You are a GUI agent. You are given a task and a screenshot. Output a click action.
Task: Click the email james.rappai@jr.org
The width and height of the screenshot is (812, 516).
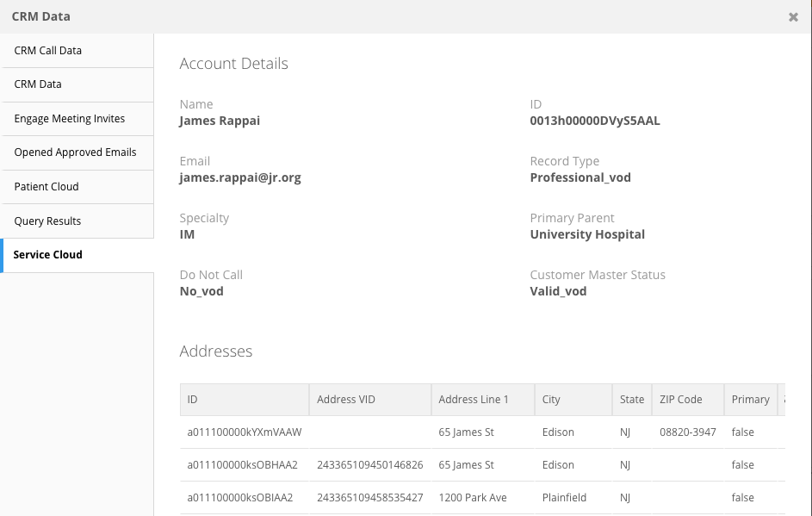click(240, 177)
